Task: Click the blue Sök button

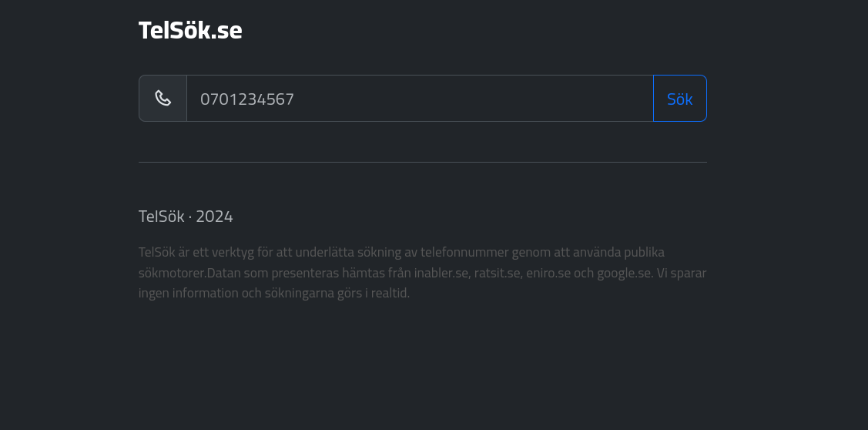Action: point(680,98)
